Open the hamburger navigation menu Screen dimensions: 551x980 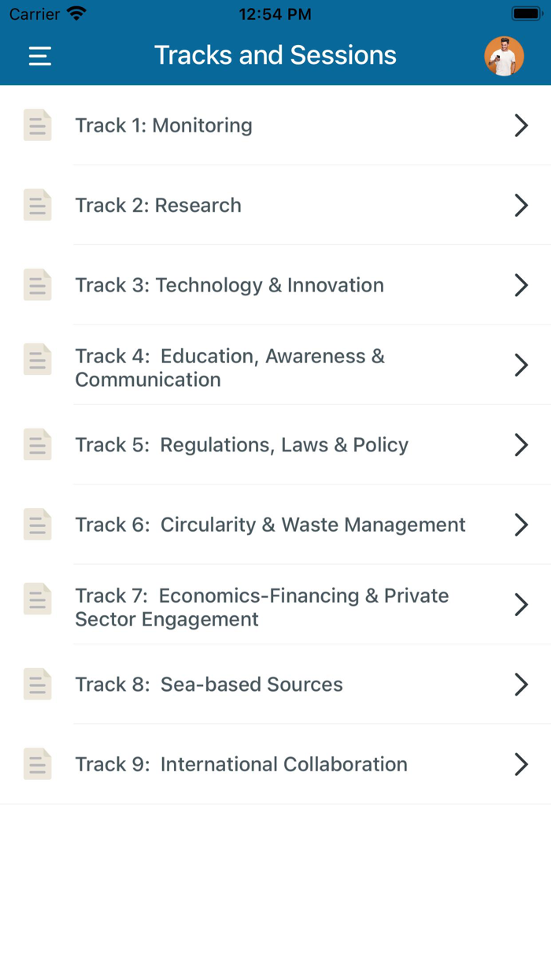39,55
